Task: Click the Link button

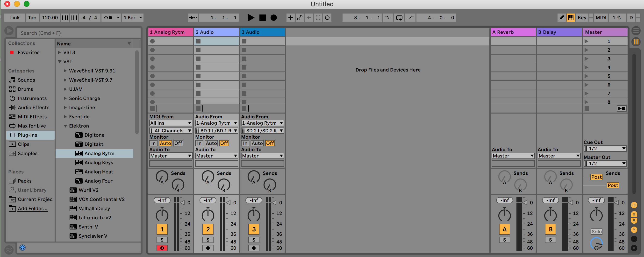Action: 15,18
